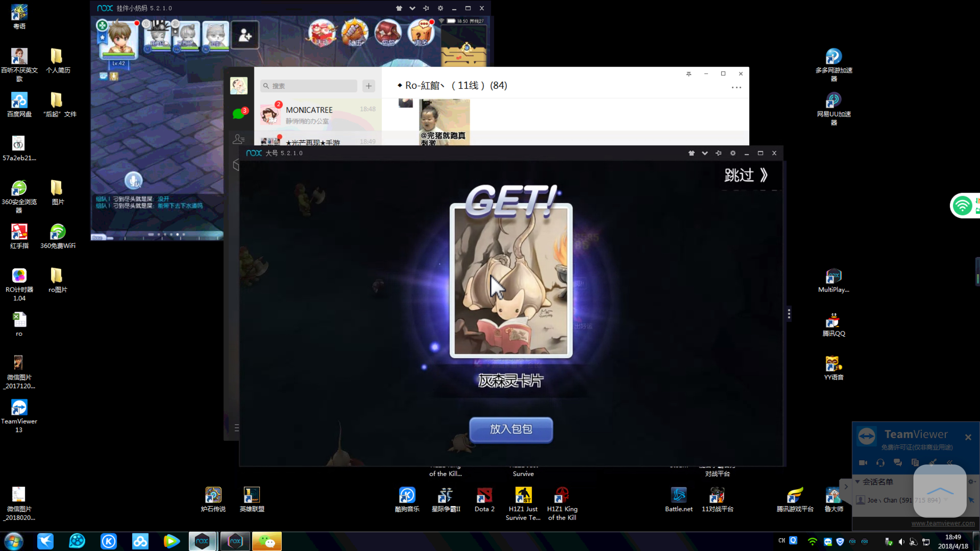Open www.teamviewer.com link
The width and height of the screenshot is (980, 551).
click(x=943, y=523)
